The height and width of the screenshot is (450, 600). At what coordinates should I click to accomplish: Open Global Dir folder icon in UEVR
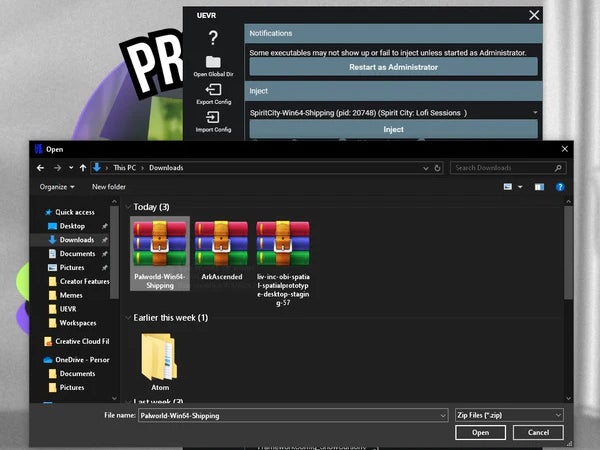pyautogui.click(x=213, y=62)
